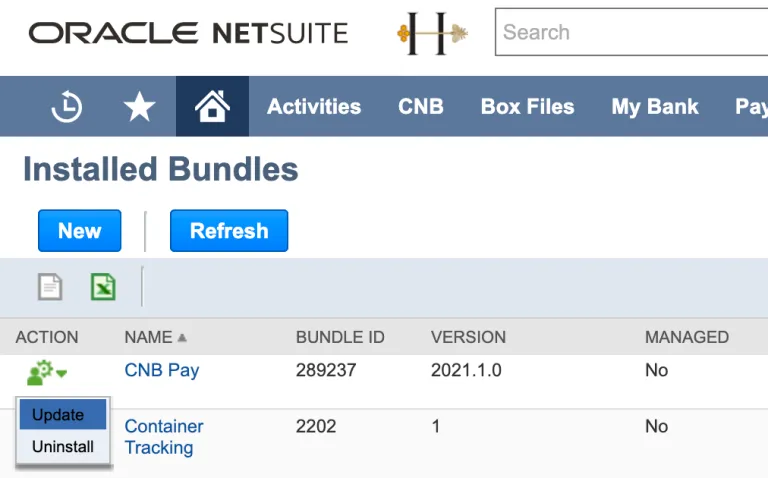Sort by the VERSION column header
768x478 pixels.
(468, 337)
